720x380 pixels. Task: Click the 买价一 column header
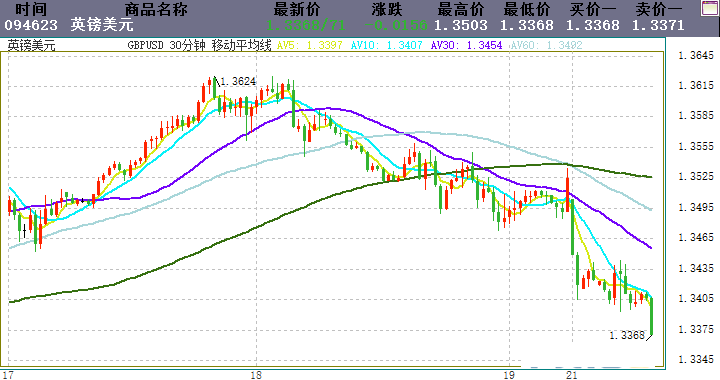[593, 9]
